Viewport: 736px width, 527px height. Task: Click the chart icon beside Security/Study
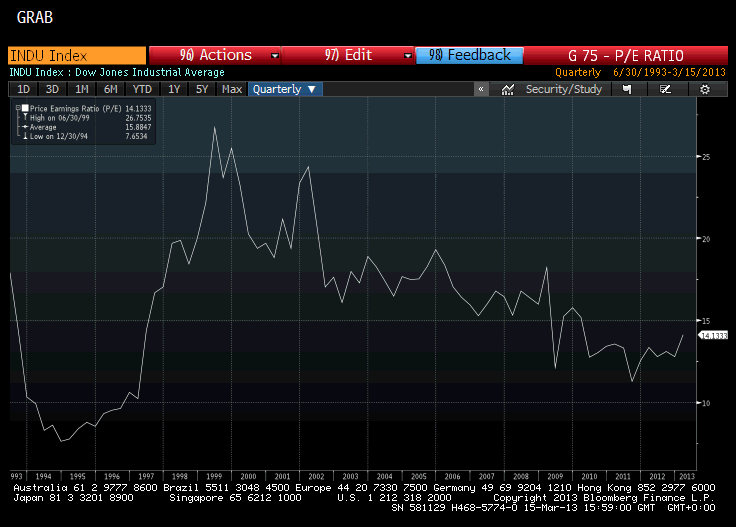tap(508, 89)
